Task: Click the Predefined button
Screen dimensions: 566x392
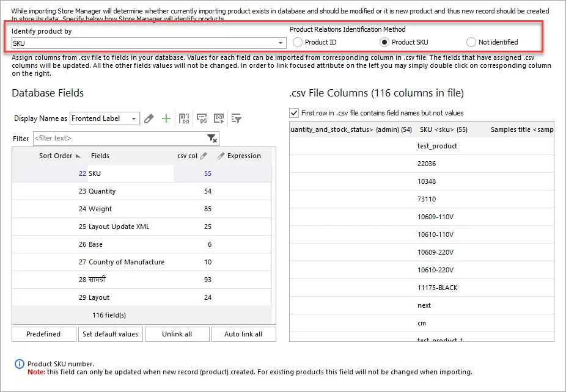Action: point(43,334)
